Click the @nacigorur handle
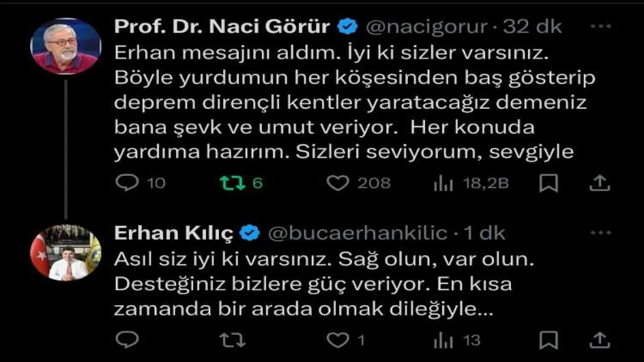Viewport: 644px width, 362px height. tap(426, 26)
